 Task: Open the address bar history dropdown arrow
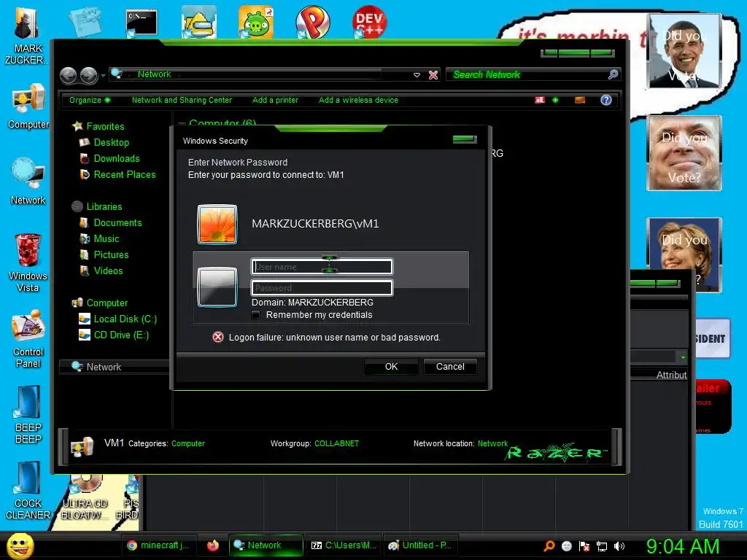417,75
